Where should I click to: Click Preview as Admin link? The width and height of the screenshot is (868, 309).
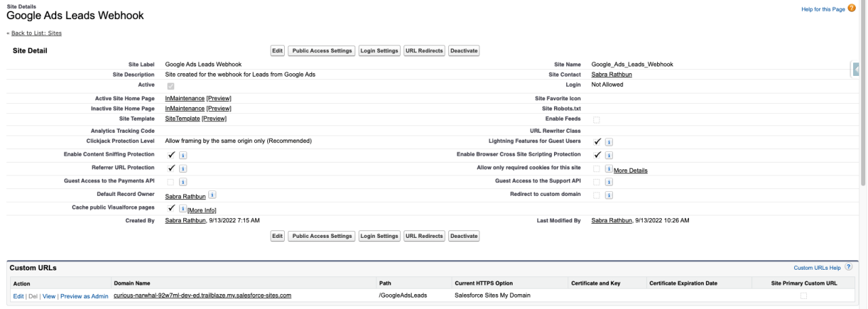(x=84, y=296)
